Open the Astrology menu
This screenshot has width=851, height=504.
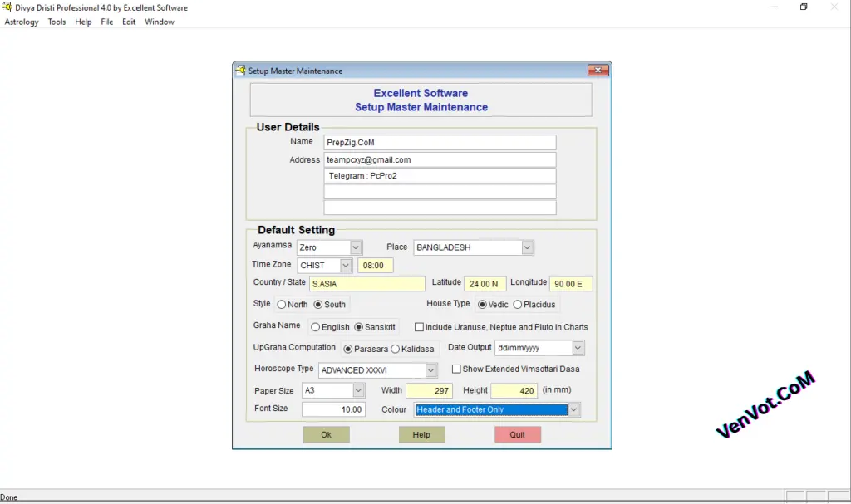click(22, 22)
